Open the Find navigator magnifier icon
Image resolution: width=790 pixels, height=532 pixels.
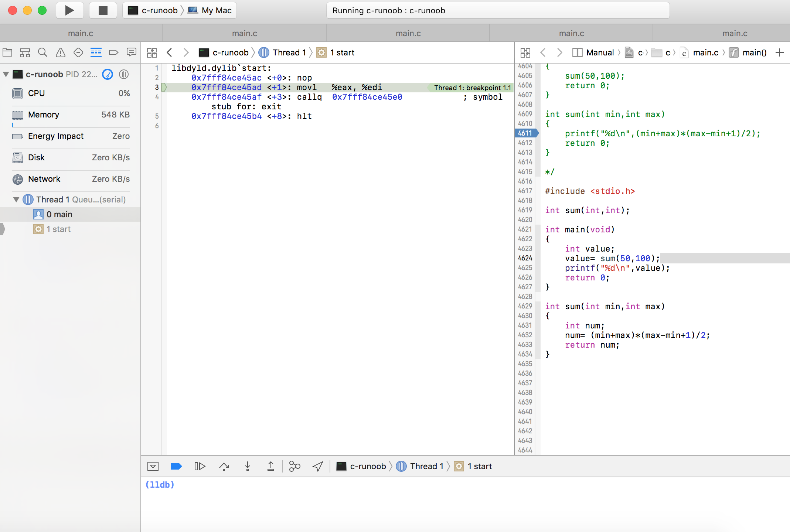tap(42, 52)
